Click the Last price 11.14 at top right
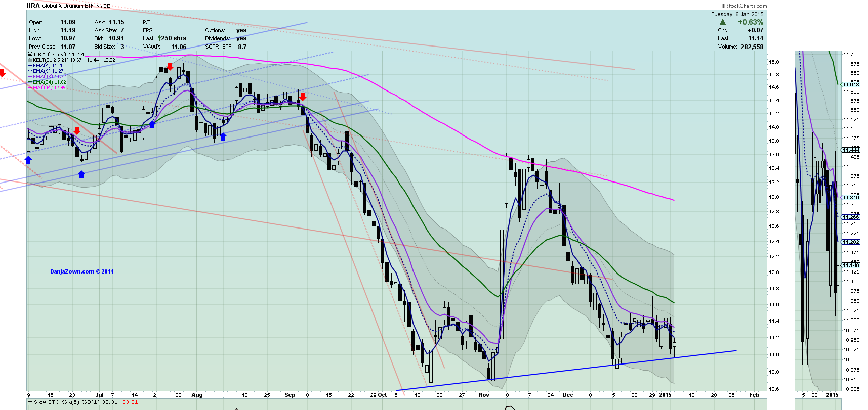868x410 pixels. (x=756, y=38)
